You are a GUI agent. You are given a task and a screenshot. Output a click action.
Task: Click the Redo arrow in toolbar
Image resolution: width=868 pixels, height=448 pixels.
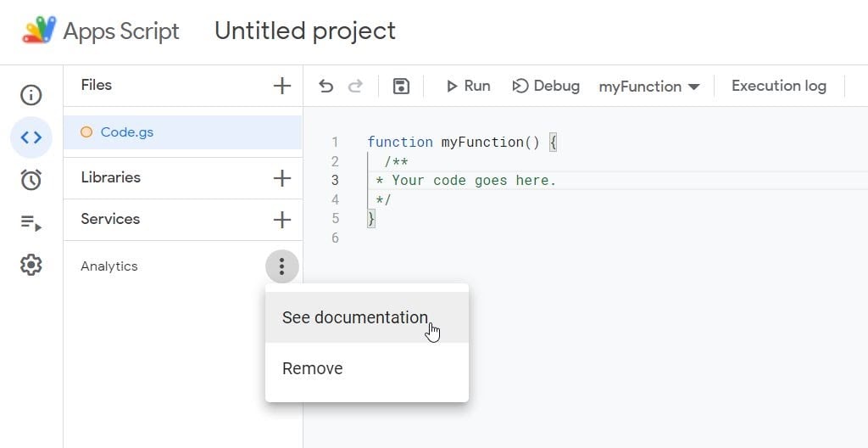point(356,87)
